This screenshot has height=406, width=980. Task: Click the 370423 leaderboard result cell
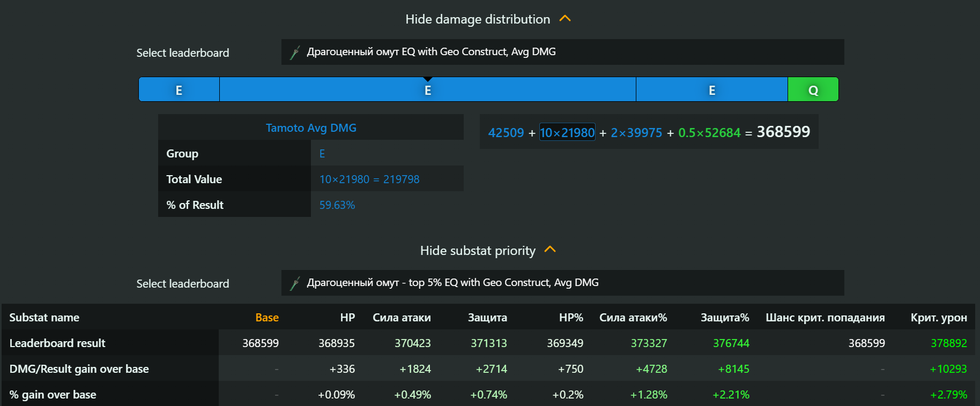(413, 343)
